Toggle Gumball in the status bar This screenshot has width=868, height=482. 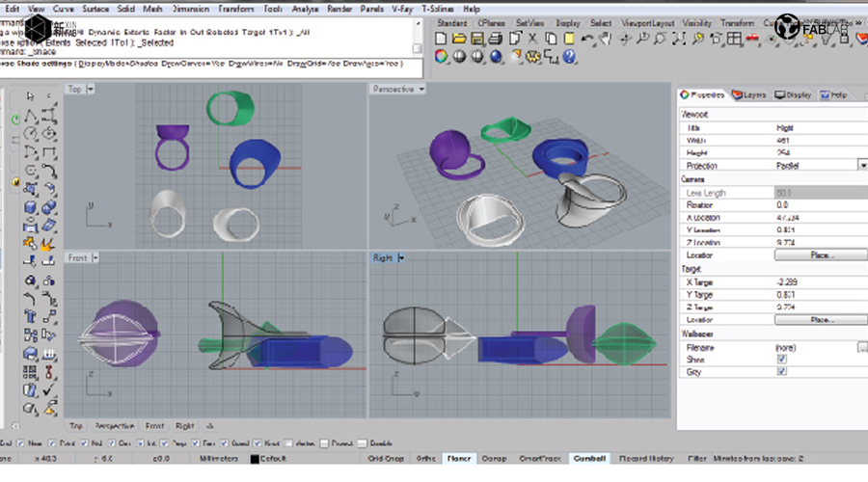588,459
